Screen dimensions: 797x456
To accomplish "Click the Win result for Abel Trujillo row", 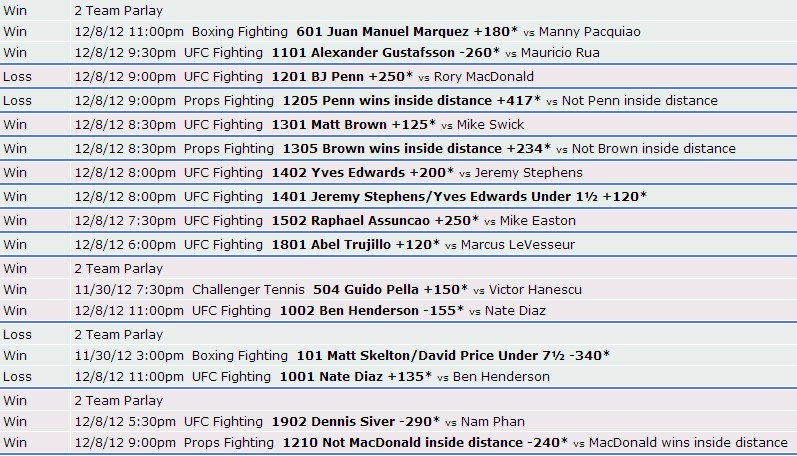I will coord(15,244).
